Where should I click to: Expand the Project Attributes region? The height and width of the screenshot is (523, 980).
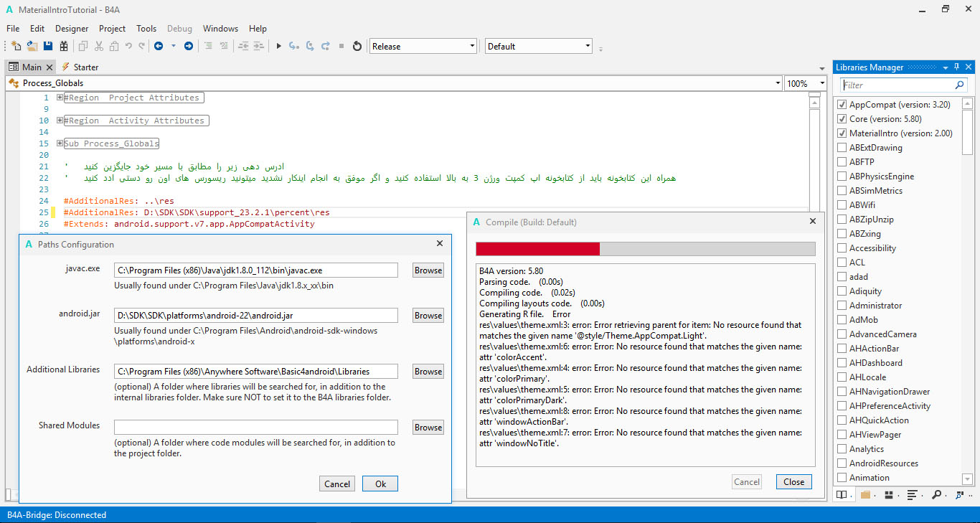tap(60, 98)
